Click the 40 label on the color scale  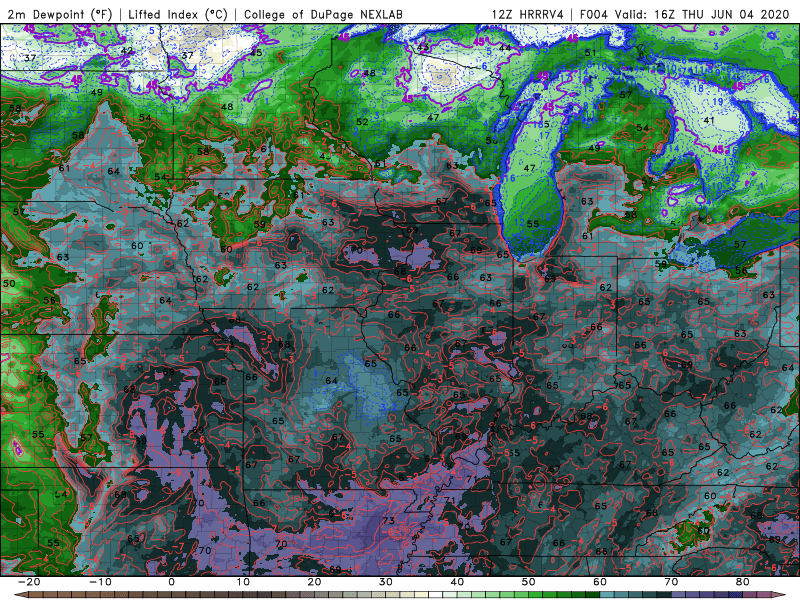pos(457,582)
